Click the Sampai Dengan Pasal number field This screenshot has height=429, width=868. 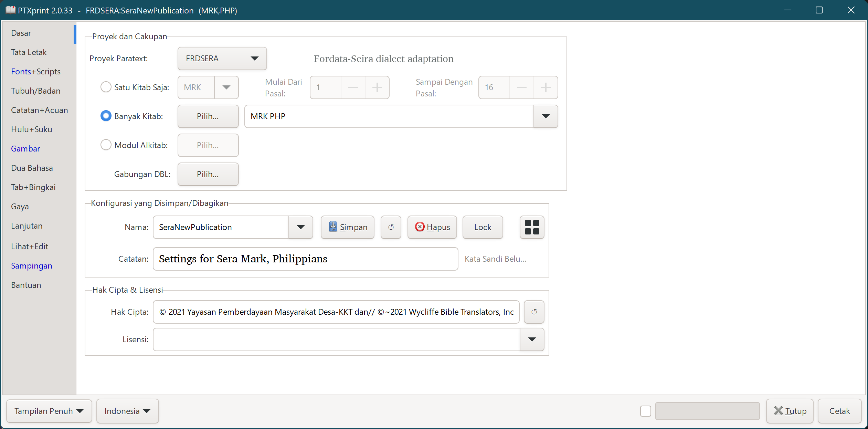[x=494, y=87]
